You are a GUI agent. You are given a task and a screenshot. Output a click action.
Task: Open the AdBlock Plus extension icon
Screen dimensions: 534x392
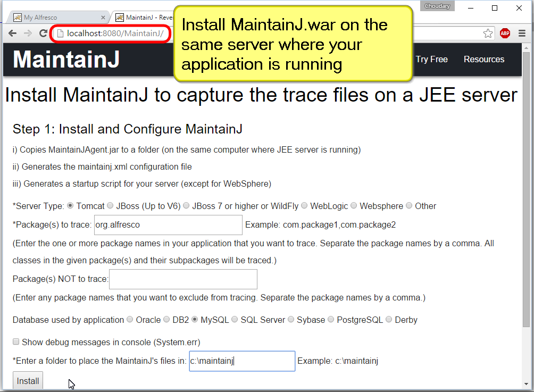[505, 34]
